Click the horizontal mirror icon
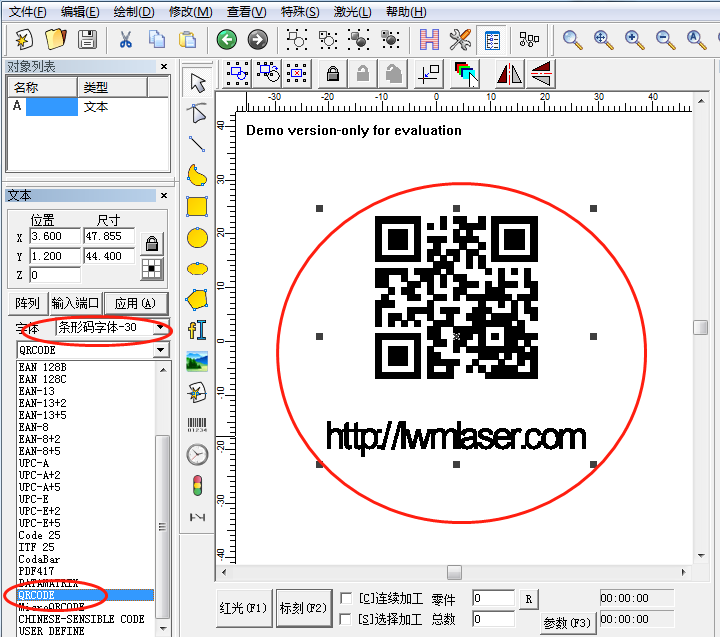The image size is (720, 637). pyautogui.click(x=510, y=74)
